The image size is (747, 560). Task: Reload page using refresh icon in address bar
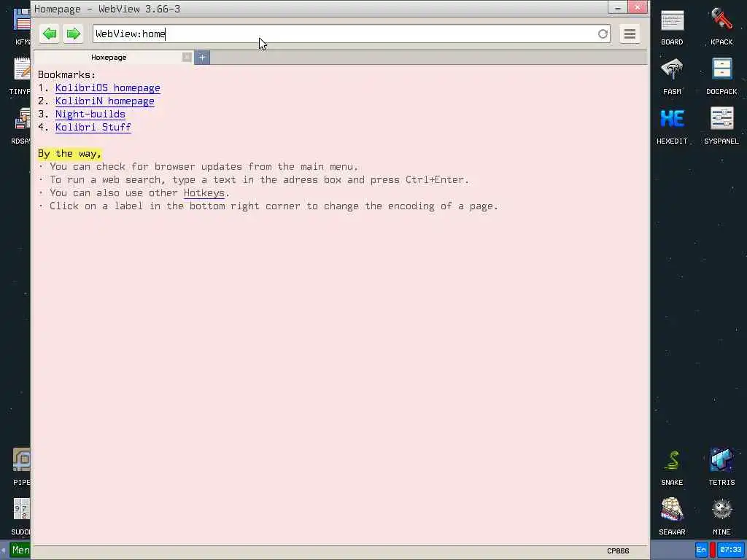click(x=603, y=34)
